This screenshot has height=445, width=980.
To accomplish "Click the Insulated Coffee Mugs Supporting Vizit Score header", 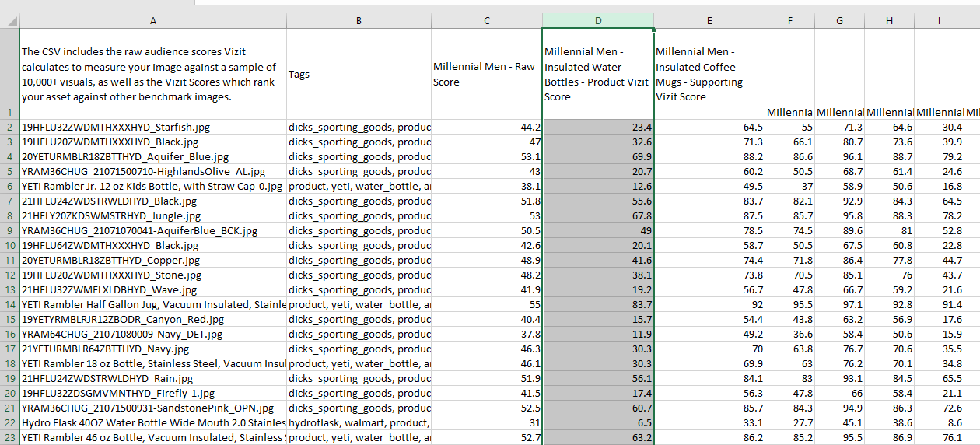I will [709, 74].
